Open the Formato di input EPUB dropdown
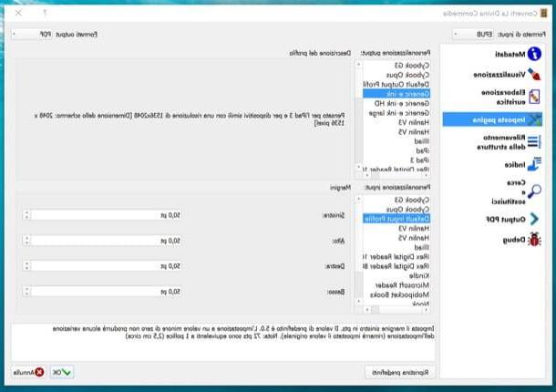 tap(473, 35)
